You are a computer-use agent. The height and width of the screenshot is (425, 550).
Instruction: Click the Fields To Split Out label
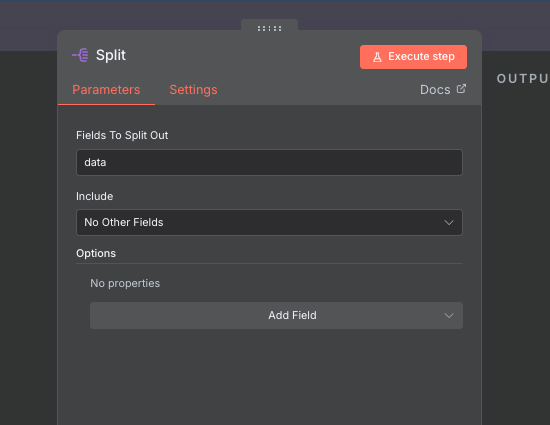click(122, 135)
